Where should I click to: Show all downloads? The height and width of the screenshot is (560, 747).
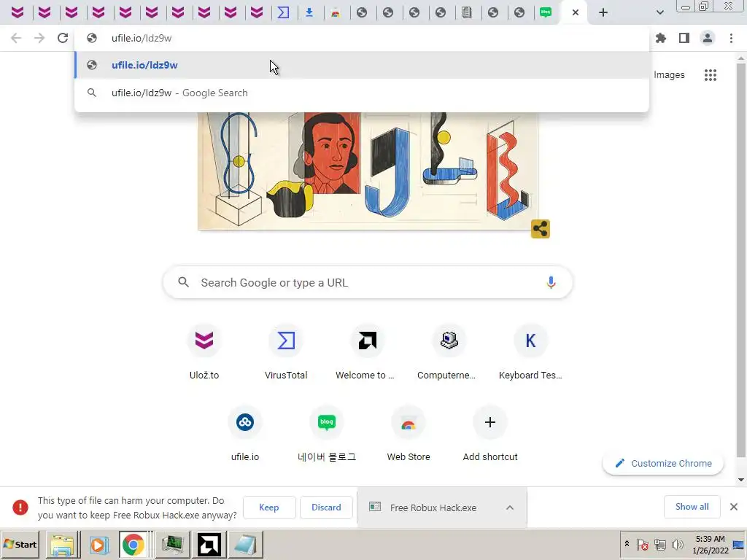(x=692, y=507)
